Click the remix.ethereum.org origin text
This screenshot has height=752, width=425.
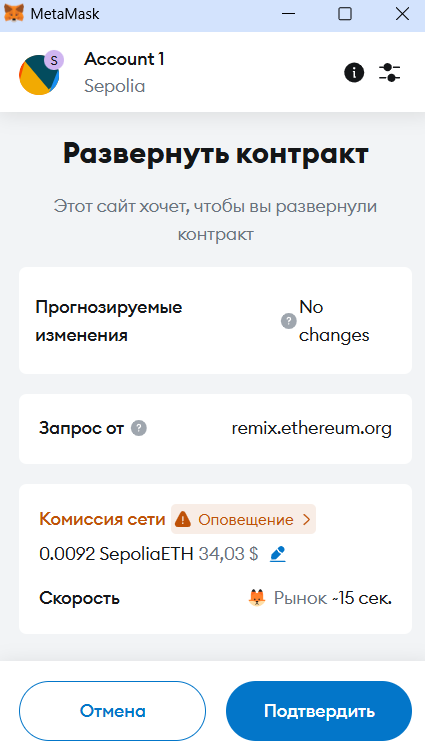tap(311, 428)
